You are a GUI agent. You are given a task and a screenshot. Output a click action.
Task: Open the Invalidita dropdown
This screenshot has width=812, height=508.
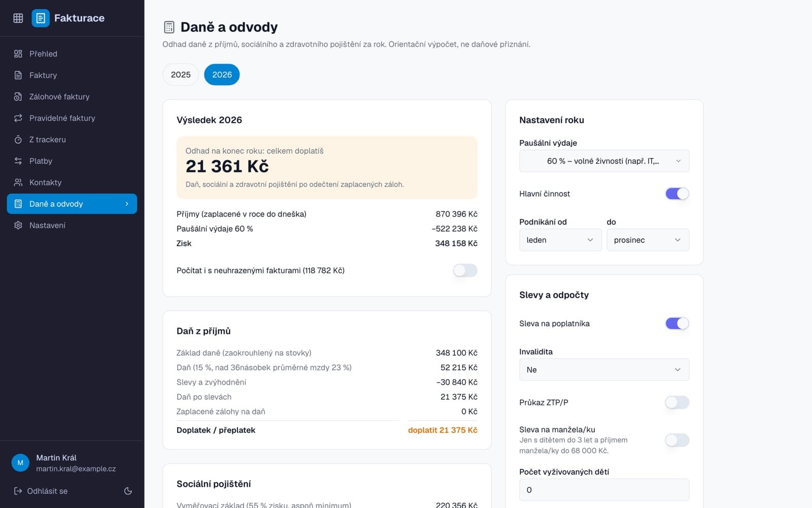(x=604, y=370)
